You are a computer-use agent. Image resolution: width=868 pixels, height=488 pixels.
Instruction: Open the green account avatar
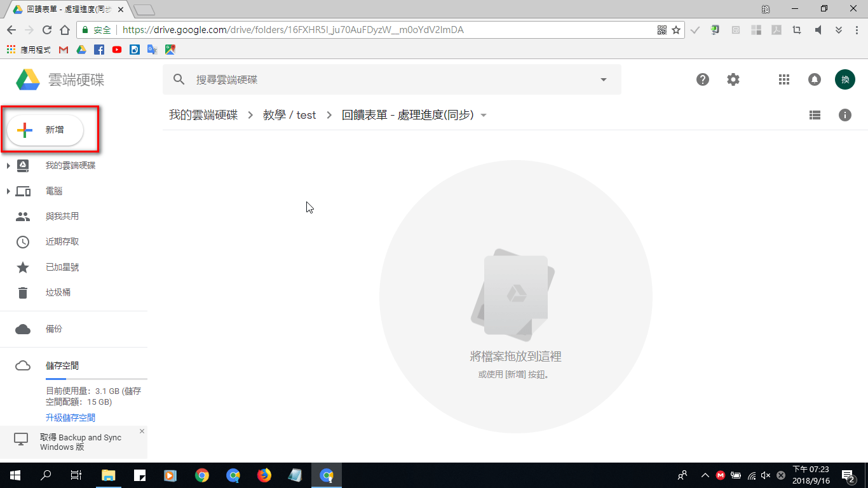coord(844,79)
